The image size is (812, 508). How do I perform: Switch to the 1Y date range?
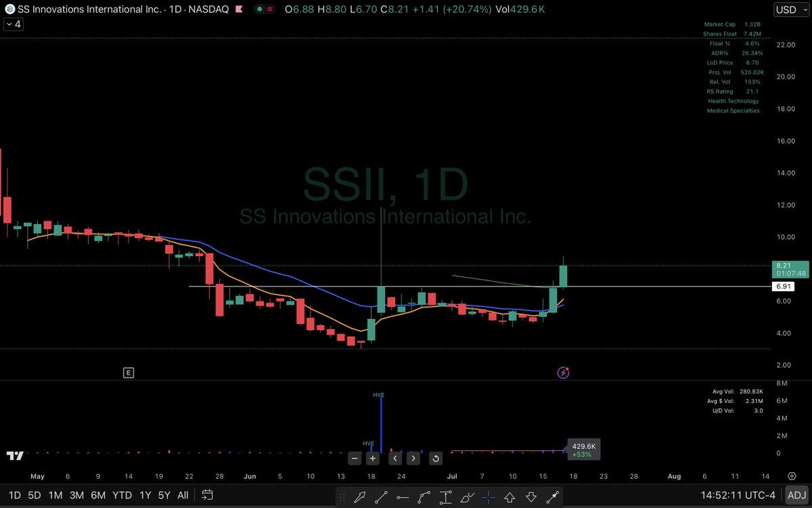(x=145, y=495)
